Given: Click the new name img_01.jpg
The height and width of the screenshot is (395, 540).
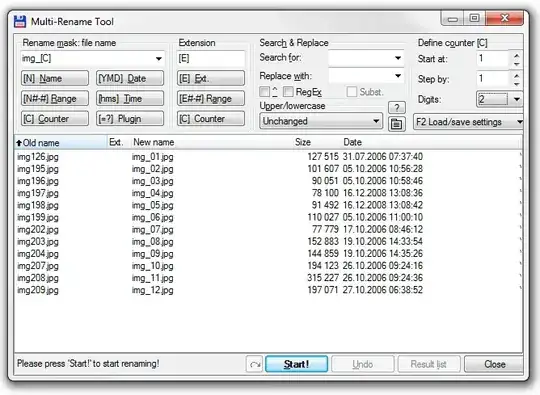Looking at the screenshot, I should [x=153, y=157].
